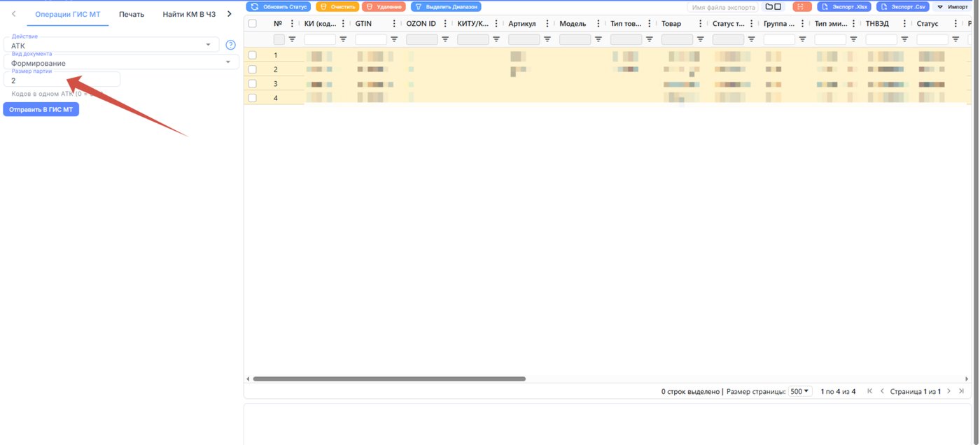Click filter icon under Товар column
The height and width of the screenshot is (445, 980).
701,40
